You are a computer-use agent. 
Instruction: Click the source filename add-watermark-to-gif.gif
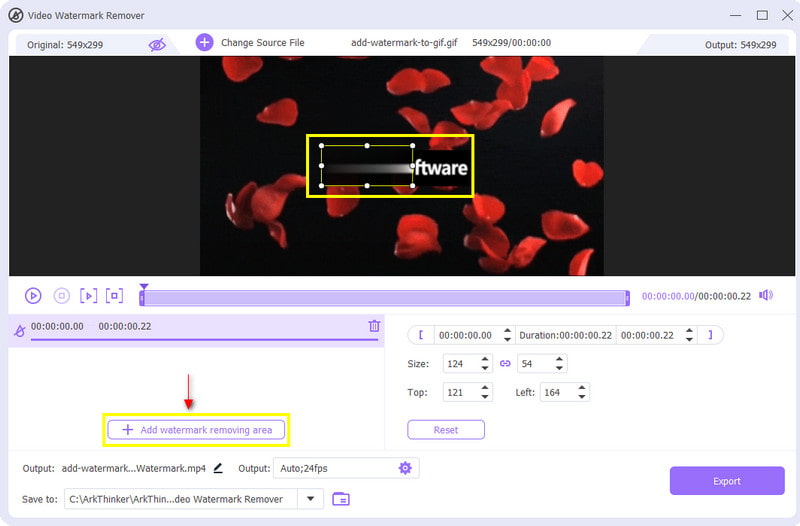[x=404, y=43]
